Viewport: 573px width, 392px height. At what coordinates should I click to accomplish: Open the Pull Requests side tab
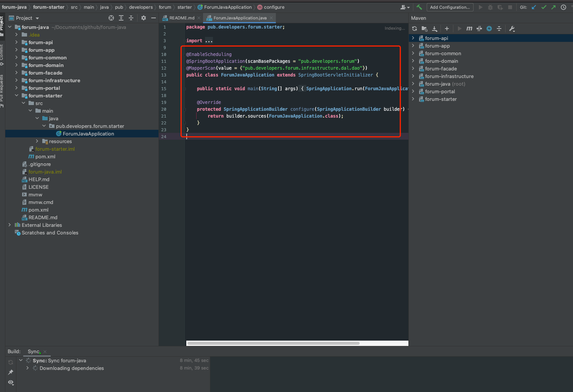click(2, 91)
